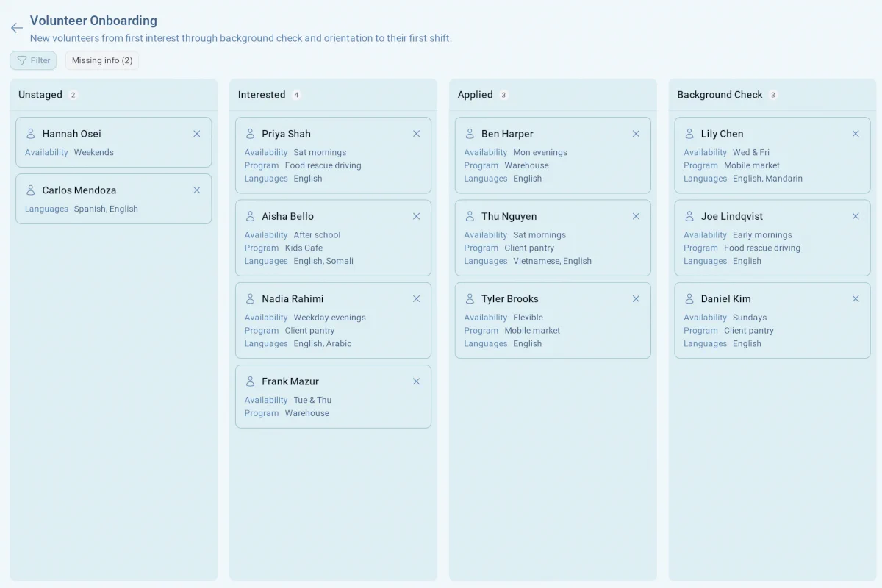
Task: Click Nadia Rahimi's Weekday evenings availability
Action: (330, 318)
